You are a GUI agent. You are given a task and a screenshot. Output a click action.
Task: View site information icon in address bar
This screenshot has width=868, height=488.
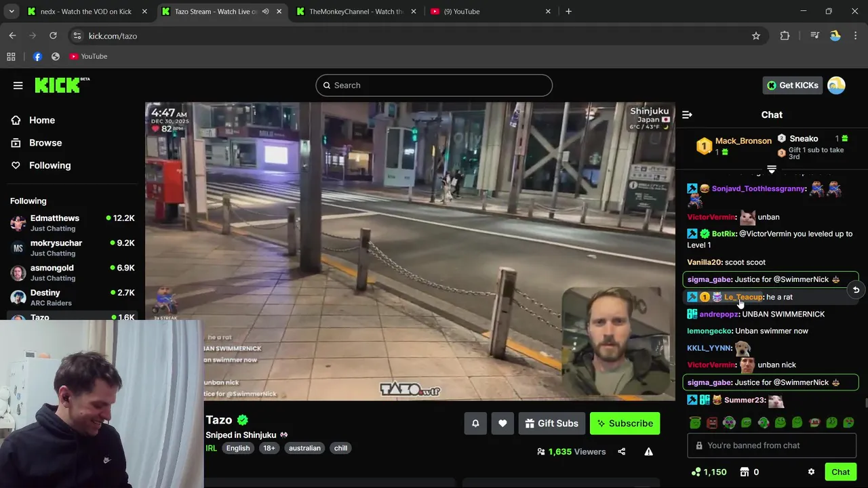click(77, 36)
